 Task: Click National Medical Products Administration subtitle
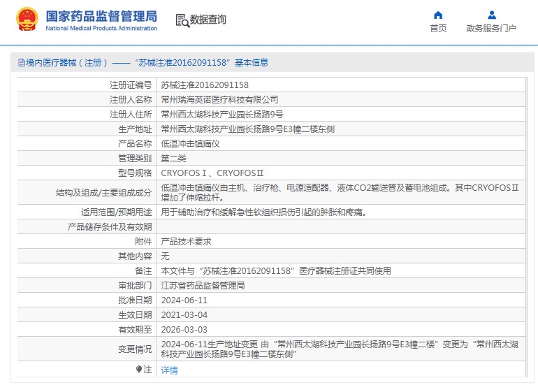(101, 28)
